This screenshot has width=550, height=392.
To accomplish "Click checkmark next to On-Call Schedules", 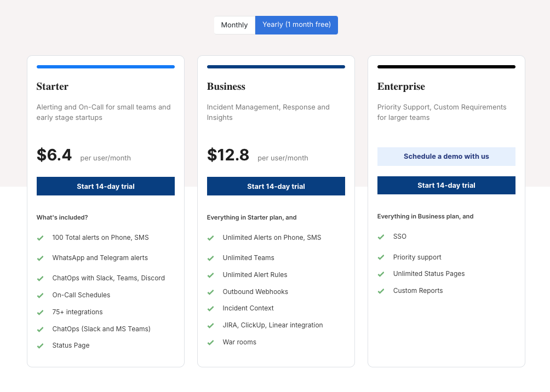I will tap(40, 296).
